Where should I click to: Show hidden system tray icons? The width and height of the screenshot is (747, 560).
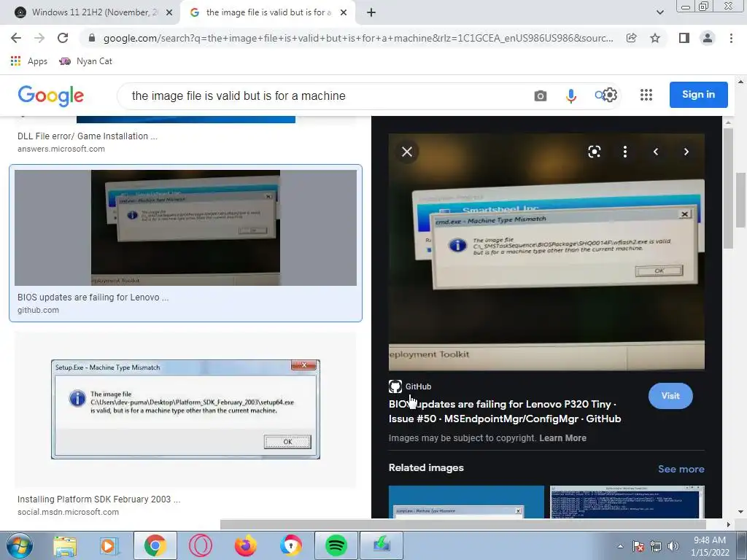(x=620, y=546)
